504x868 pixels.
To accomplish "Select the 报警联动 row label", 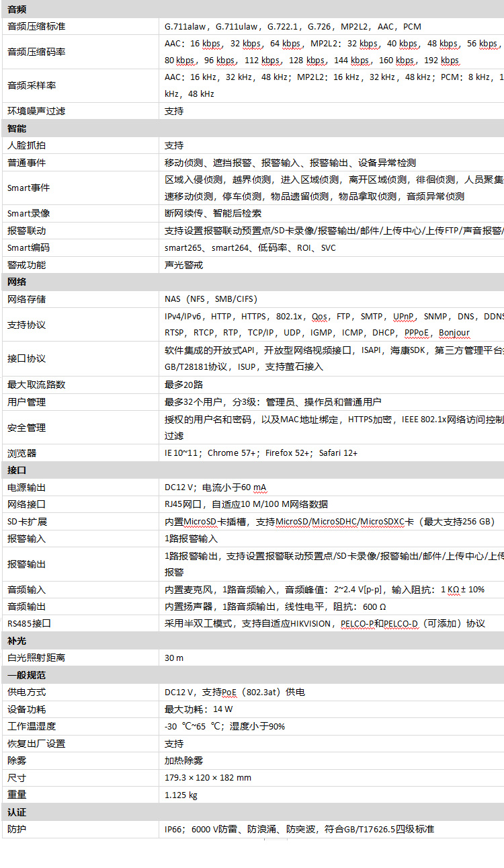I will pos(27,231).
